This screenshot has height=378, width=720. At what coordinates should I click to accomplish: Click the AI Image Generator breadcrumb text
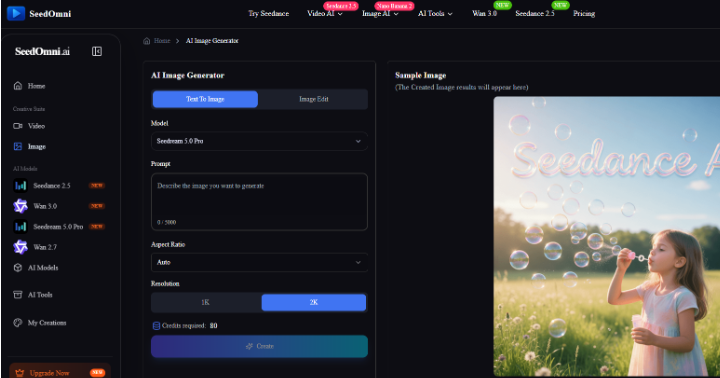tap(212, 41)
